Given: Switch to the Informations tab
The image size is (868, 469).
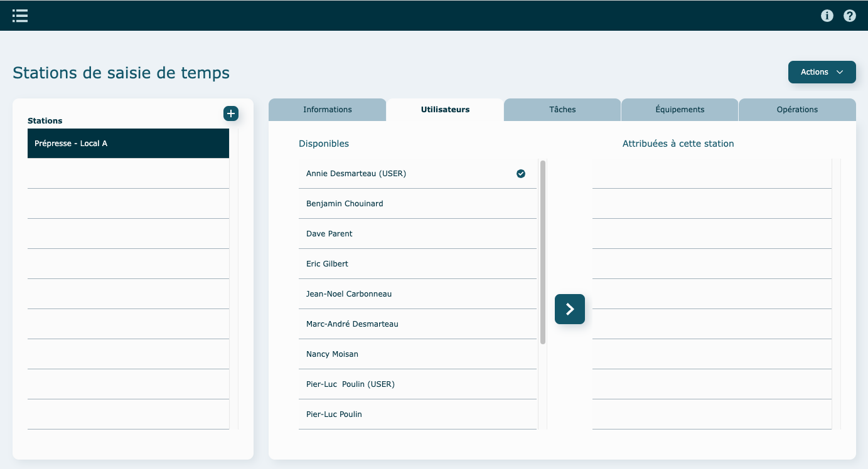Looking at the screenshot, I should point(327,110).
